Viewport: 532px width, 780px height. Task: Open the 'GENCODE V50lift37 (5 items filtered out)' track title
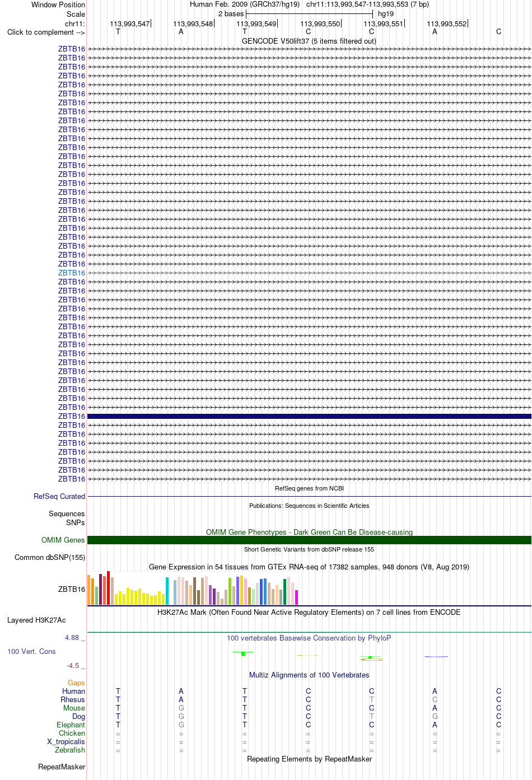(x=309, y=41)
